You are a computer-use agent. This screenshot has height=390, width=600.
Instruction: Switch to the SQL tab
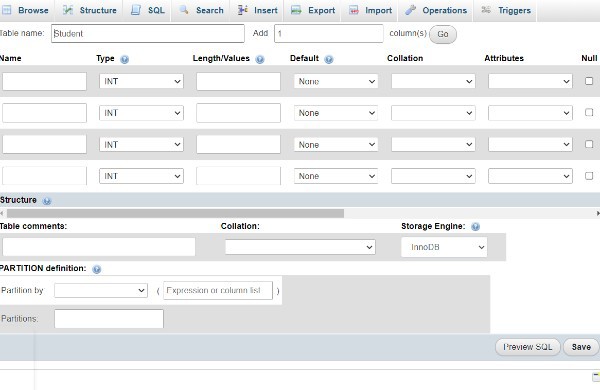(148, 10)
